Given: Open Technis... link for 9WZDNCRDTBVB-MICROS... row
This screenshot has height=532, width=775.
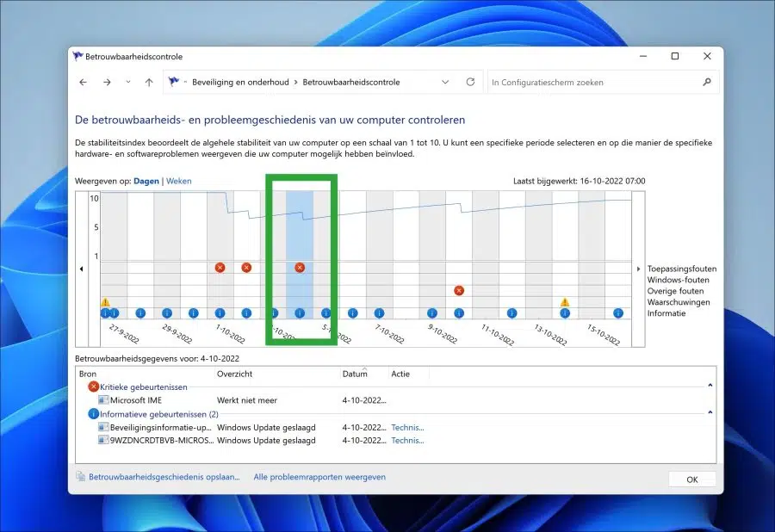Looking at the screenshot, I should click(x=408, y=441).
